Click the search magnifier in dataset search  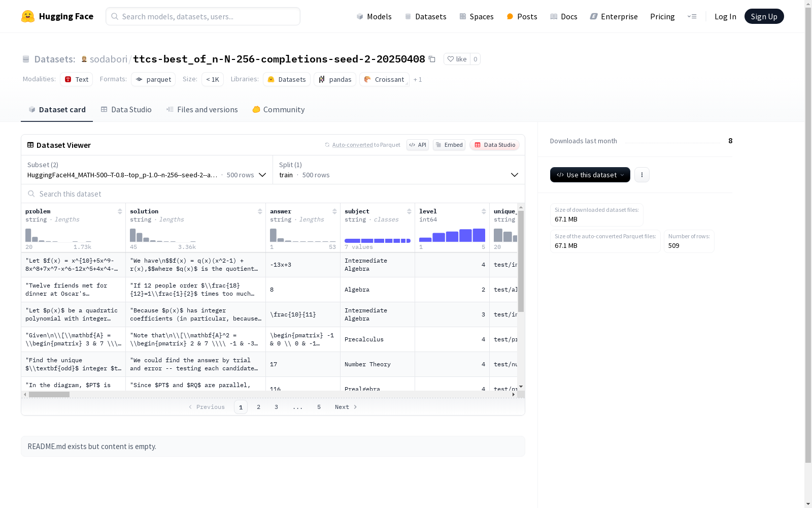(x=31, y=194)
